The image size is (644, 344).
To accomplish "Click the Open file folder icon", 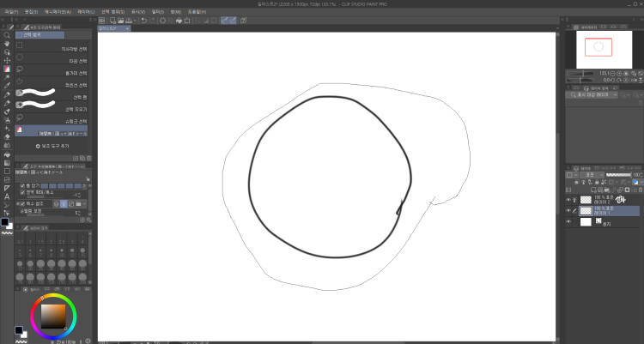I will [121, 20].
